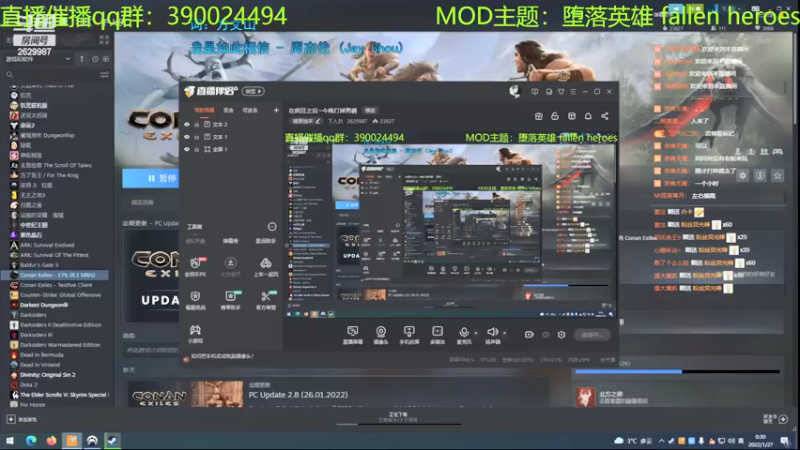The image size is (800, 450).
Task: Open streaming settings gear in bottom bar
Action: tap(561, 335)
